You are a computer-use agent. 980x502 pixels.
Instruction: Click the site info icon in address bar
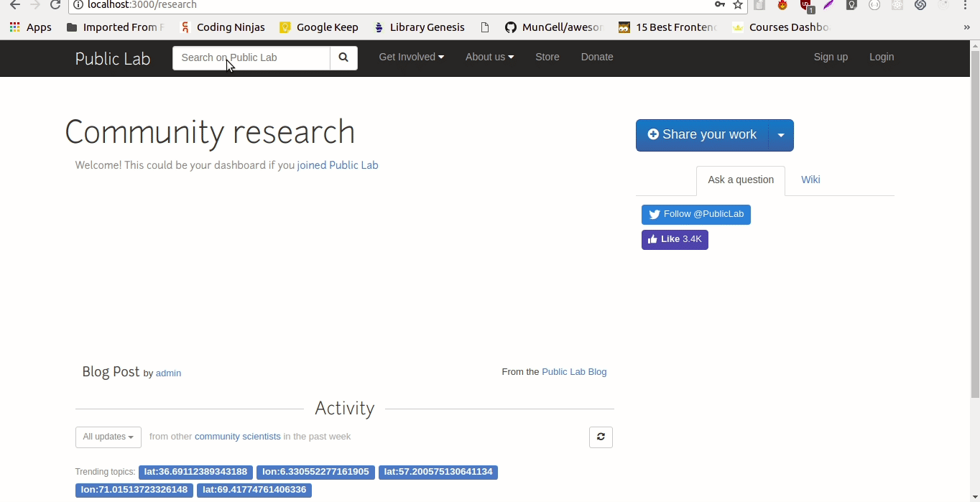78,5
